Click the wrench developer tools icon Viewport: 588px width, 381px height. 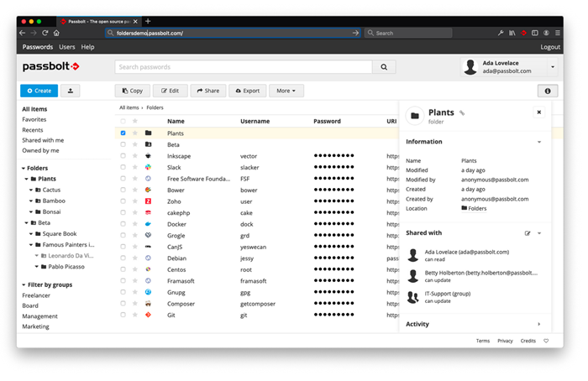[501, 33]
